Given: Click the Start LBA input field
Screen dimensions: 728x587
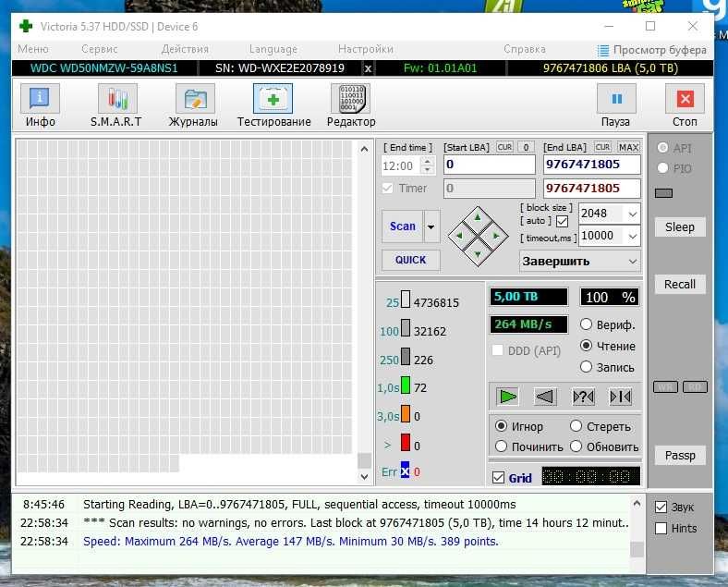Looking at the screenshot, I should point(490,165).
